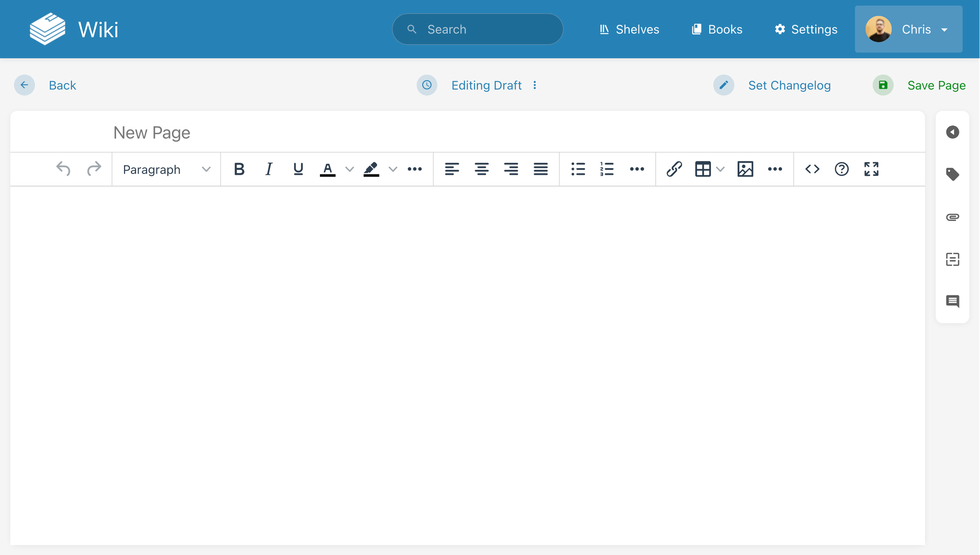The image size is (980, 555).
Task: Toggle fullscreen editor mode
Action: [x=871, y=169]
